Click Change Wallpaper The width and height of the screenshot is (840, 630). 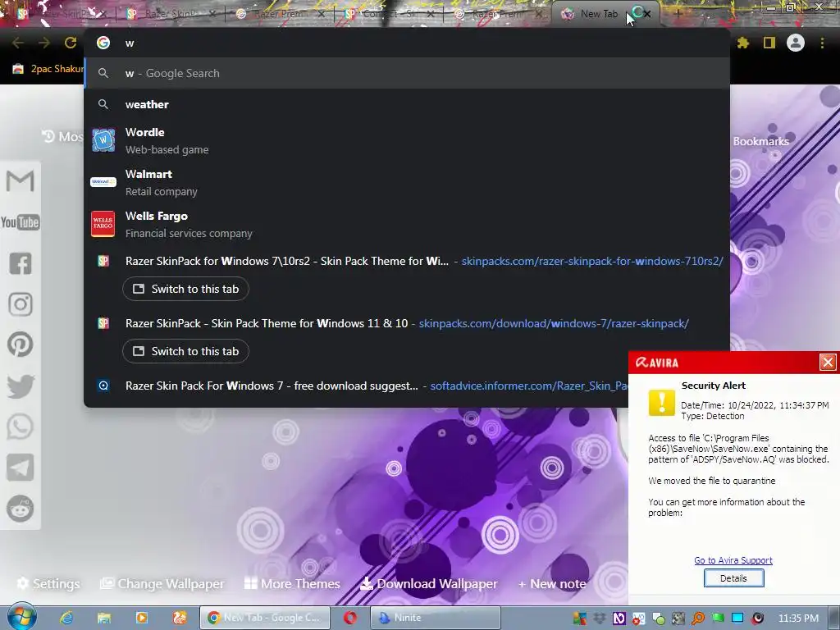162,583
